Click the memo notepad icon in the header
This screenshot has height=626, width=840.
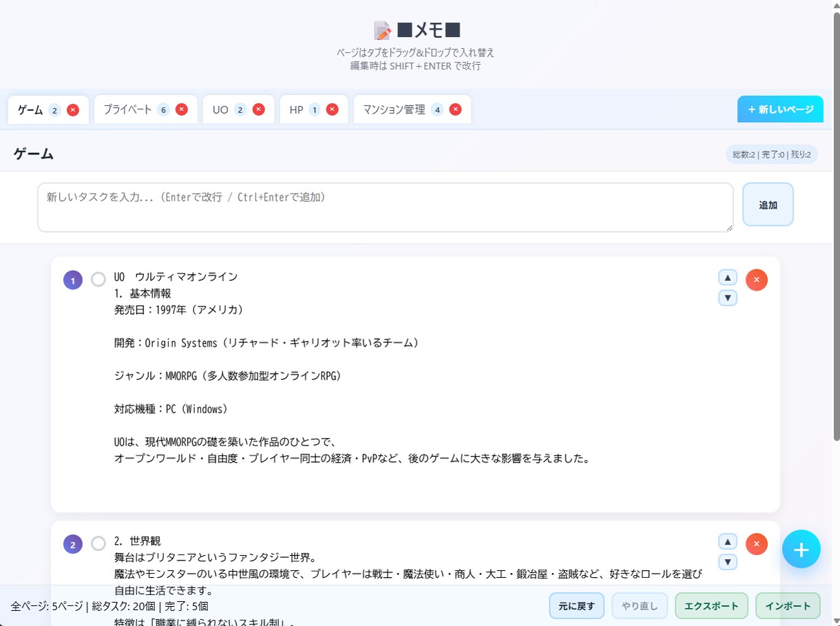(382, 30)
